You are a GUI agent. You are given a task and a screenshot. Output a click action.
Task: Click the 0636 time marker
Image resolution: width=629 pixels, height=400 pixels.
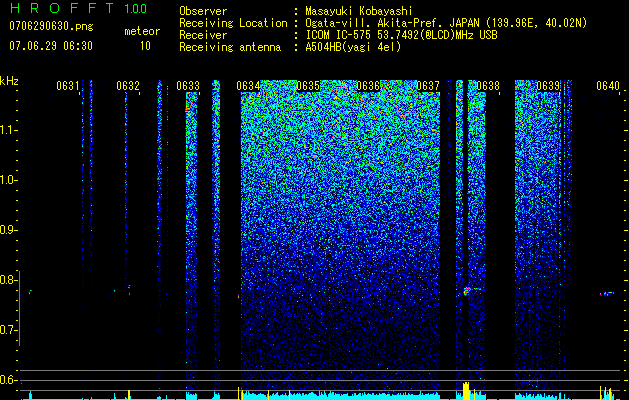368,86
